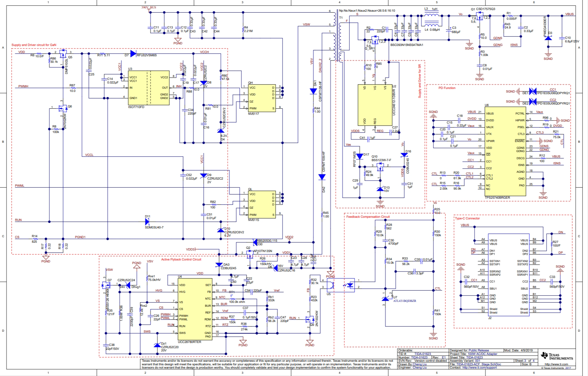Select the R14 825 resistor label
Image resolution: width=588 pixels, height=376 pixels.
point(34,239)
